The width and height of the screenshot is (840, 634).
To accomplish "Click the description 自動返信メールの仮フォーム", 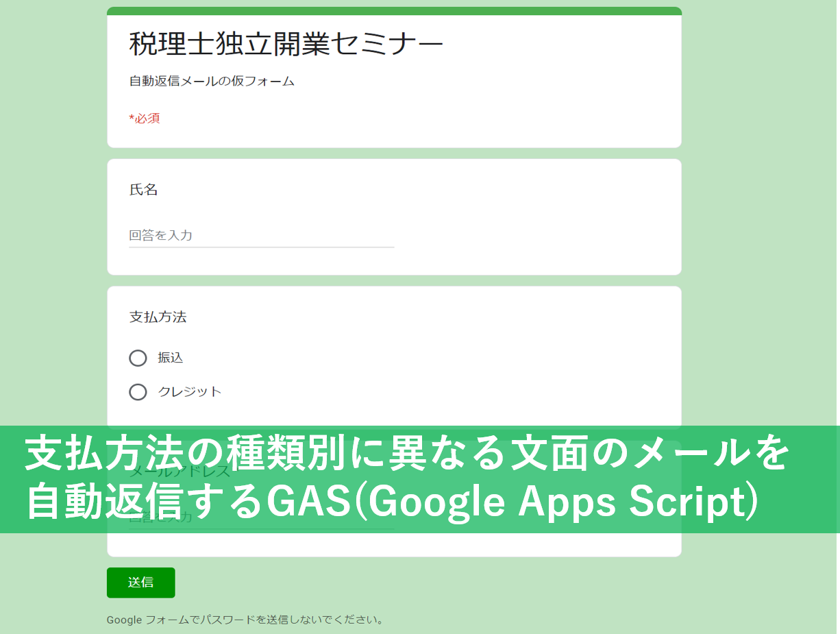I will [x=212, y=82].
